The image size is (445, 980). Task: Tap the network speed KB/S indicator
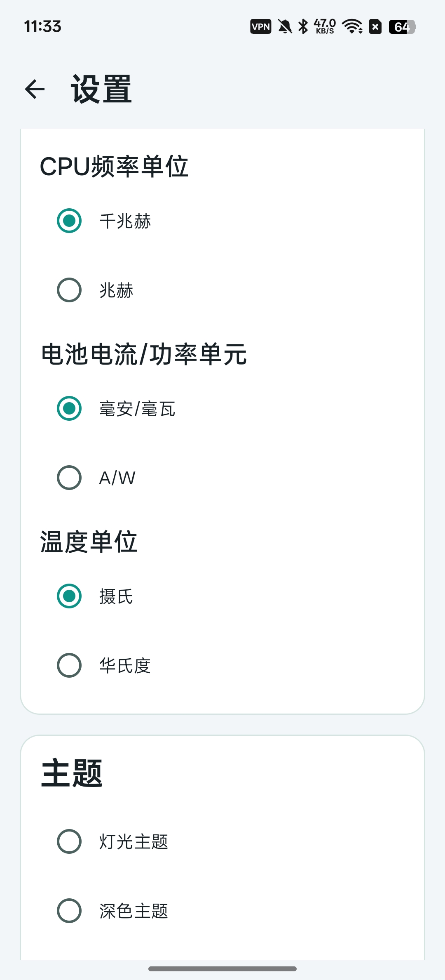325,26
